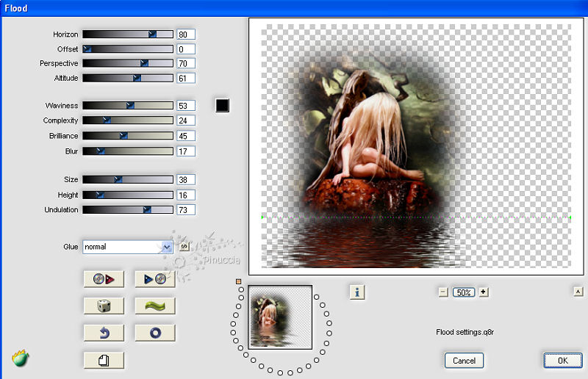Click the Altitude value field showing 61
This screenshot has width=588, height=379.
tap(186, 78)
